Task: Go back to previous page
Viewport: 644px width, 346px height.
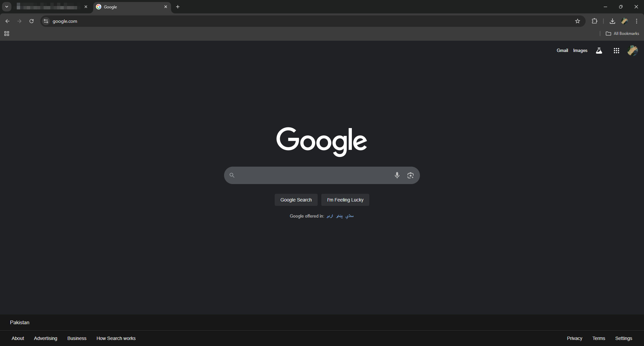Action: [7, 21]
